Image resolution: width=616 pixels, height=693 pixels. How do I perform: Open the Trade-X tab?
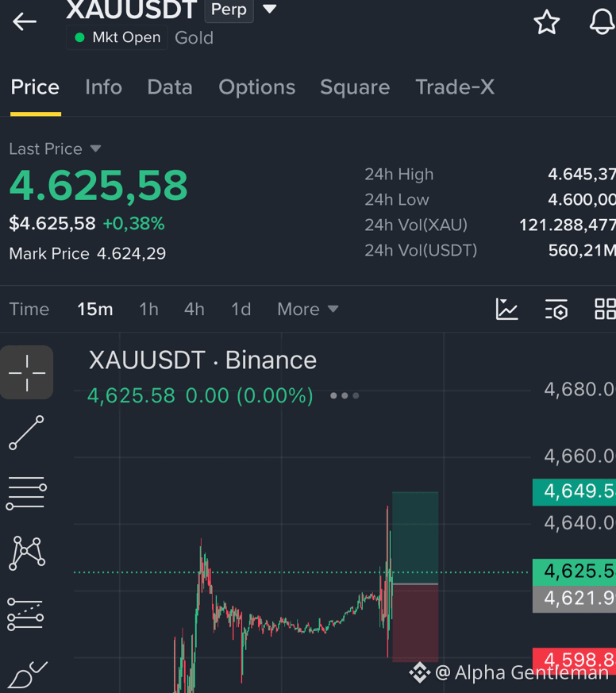[x=455, y=87]
